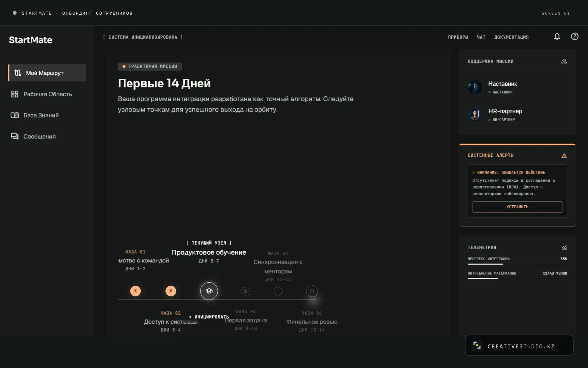Viewport: 588px width, 368px height.
Task: Click the ИНИЦИИРОВАТЬ button
Action: click(209, 317)
